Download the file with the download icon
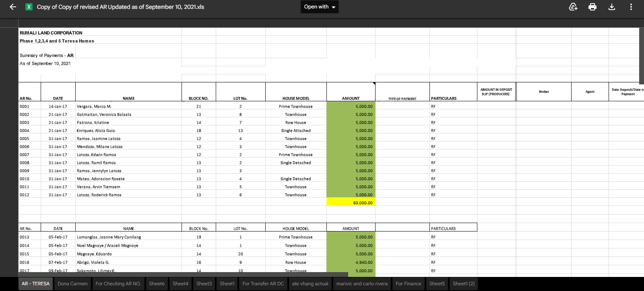 pyautogui.click(x=612, y=7)
